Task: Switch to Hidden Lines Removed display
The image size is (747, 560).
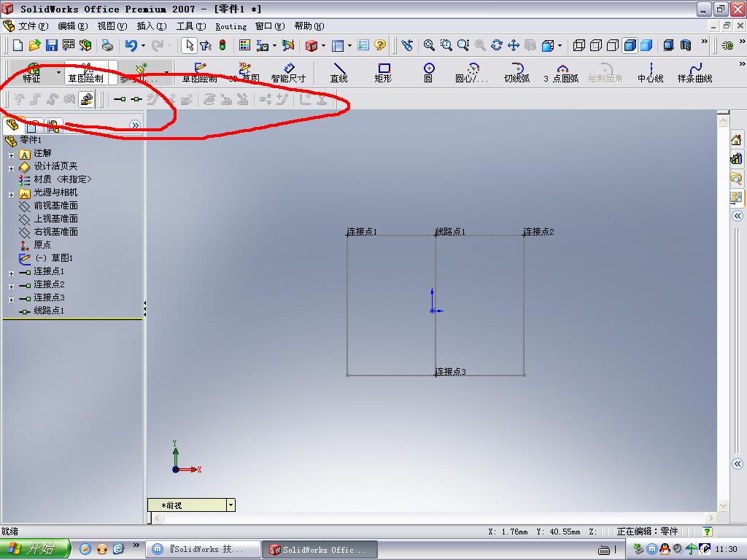Action: (613, 45)
